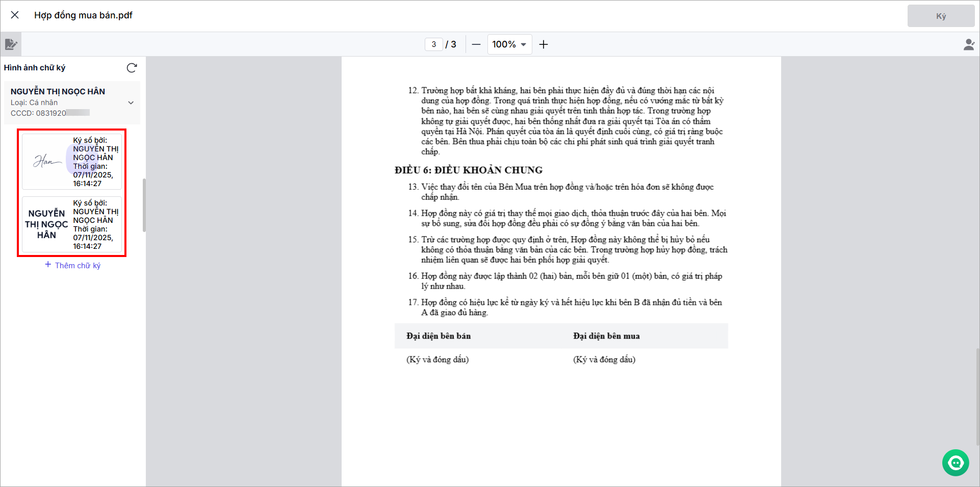This screenshot has height=487, width=980.
Task: Close the document viewer with X icon
Action: pos(15,15)
